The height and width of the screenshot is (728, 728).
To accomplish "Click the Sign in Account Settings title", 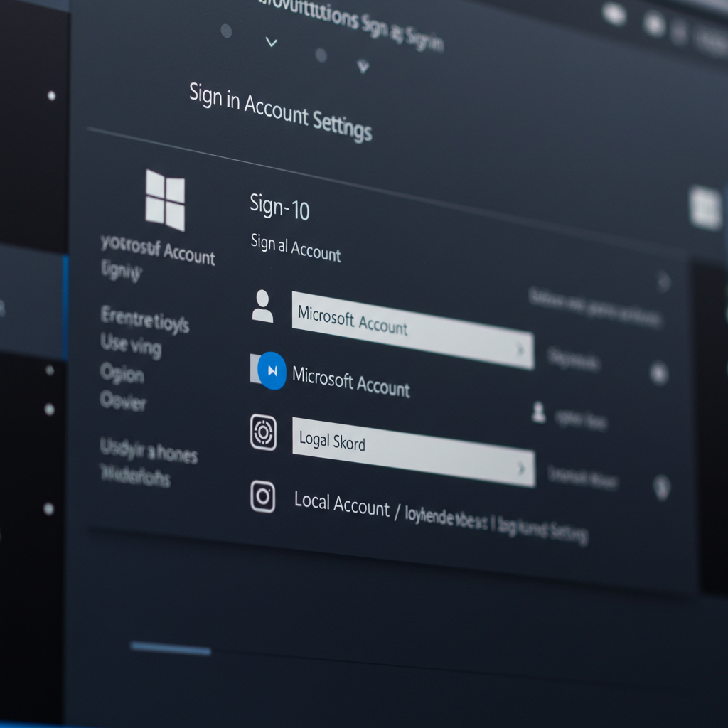I will 280,112.
